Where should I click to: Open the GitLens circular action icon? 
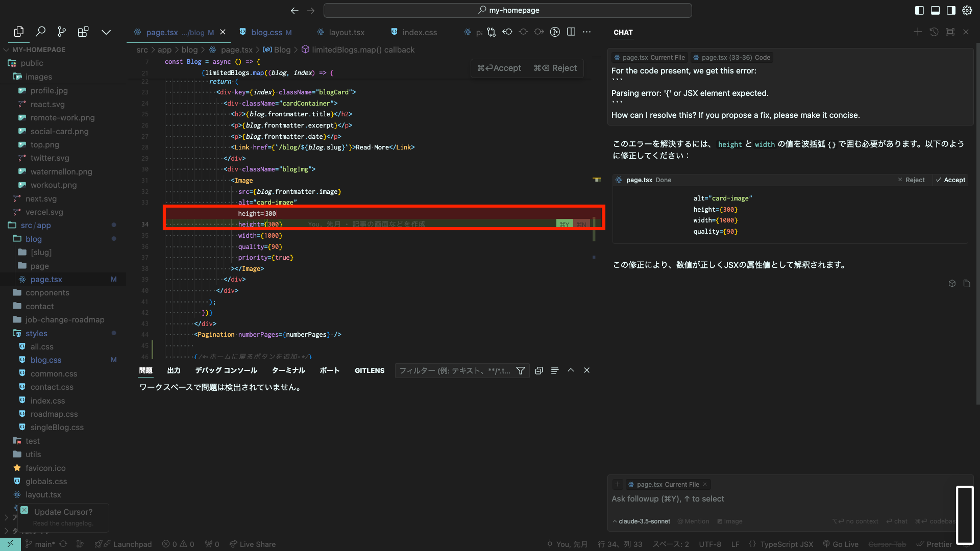555,32
